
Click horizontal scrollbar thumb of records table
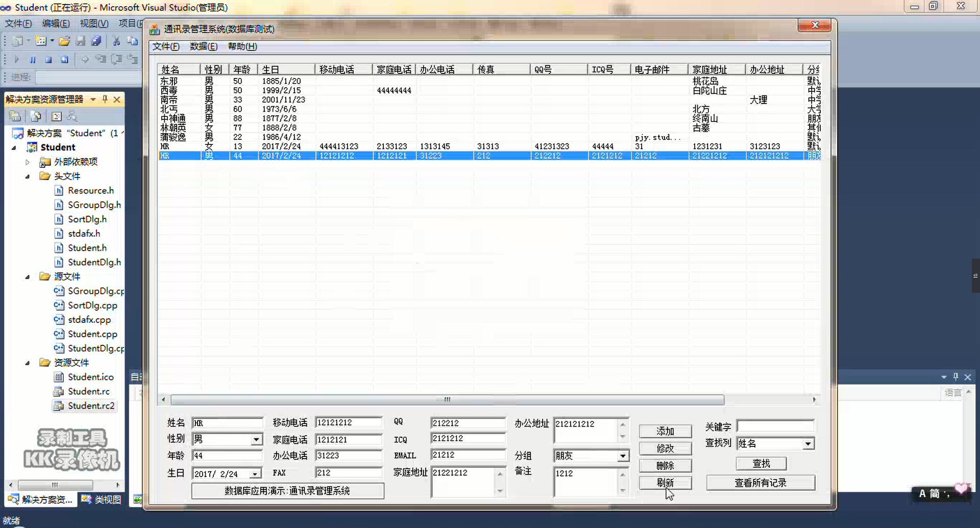447,399
